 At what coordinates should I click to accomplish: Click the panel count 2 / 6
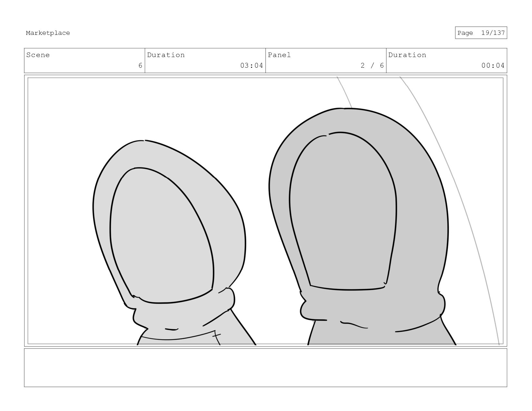[372, 65]
